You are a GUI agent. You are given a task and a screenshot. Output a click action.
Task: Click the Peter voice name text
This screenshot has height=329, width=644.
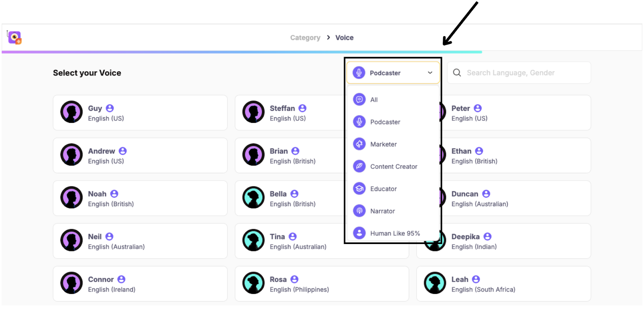(460, 108)
